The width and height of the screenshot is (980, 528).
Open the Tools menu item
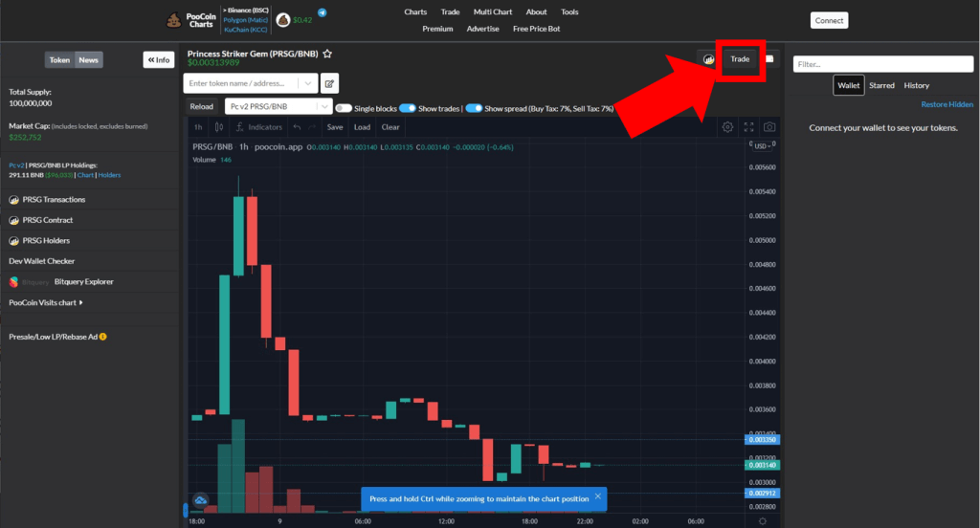click(569, 11)
